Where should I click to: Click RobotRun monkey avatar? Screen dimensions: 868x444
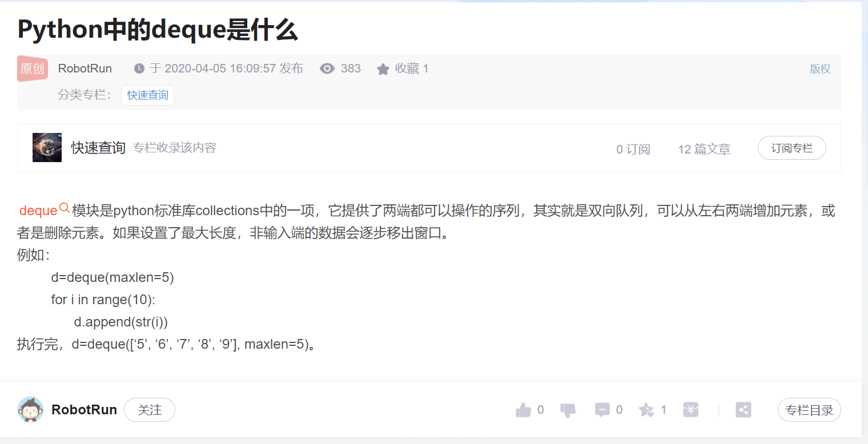pyautogui.click(x=30, y=409)
